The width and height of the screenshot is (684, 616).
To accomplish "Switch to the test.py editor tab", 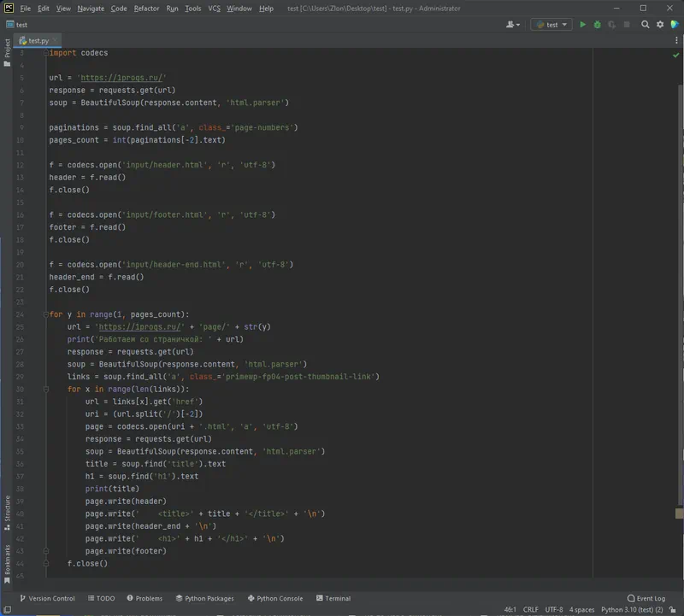I will coord(38,40).
